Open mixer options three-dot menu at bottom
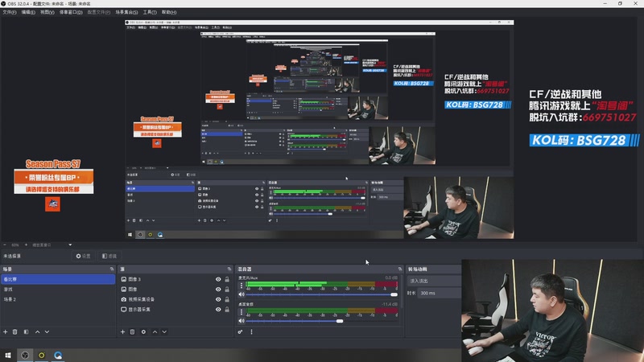644x362 pixels. (251, 331)
